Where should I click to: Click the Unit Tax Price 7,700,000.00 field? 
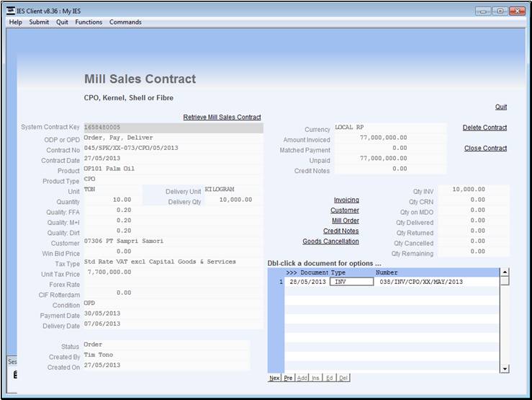pyautogui.click(x=173, y=272)
